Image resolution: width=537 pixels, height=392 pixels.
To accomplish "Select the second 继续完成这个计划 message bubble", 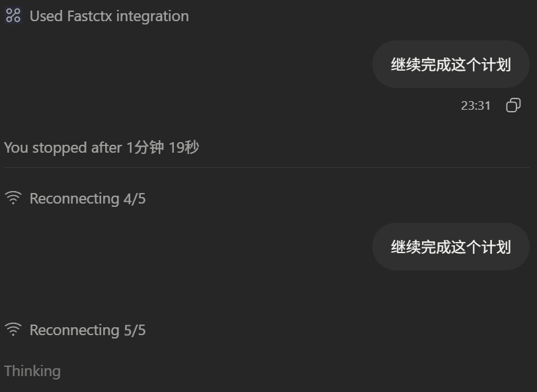I will click(451, 247).
